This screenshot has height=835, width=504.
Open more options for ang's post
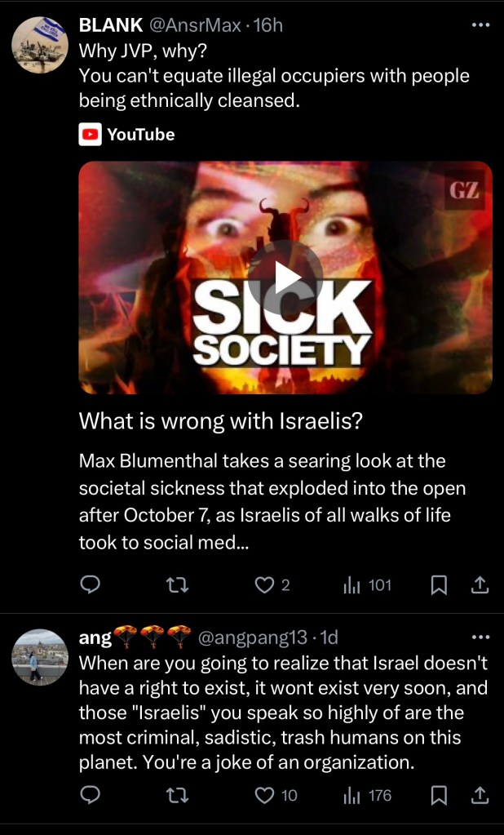[x=480, y=637]
